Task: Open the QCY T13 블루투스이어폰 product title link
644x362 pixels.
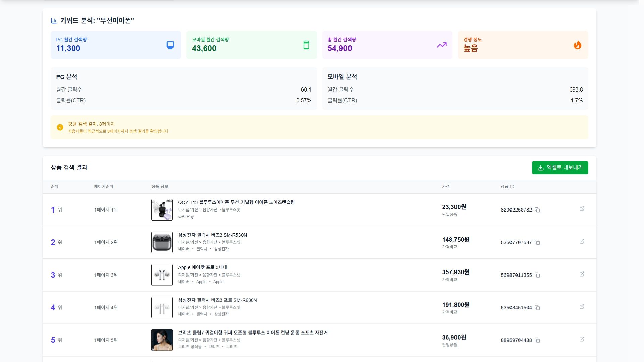Action: coord(236,202)
